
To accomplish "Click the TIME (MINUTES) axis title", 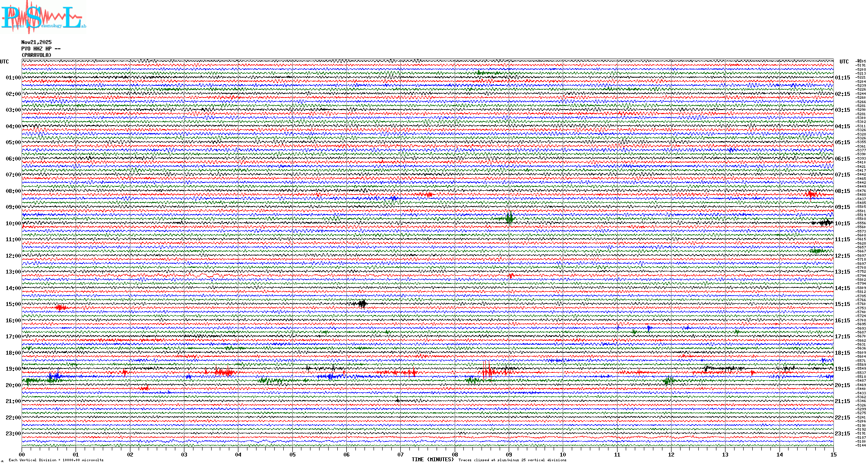I will [433, 460].
